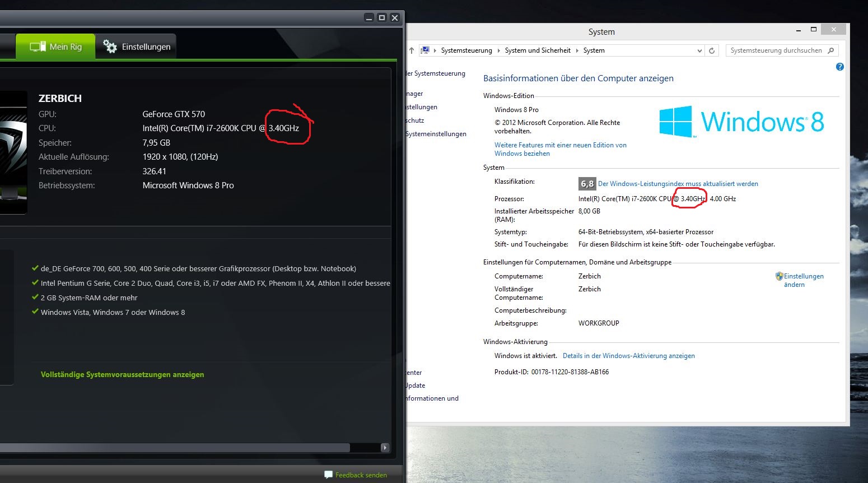Click the up arrow in System window
This screenshot has height=483, width=868.
tap(412, 50)
